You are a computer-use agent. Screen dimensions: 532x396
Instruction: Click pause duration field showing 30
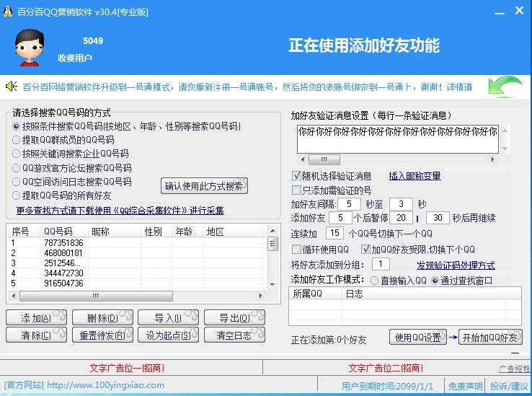tap(438, 218)
